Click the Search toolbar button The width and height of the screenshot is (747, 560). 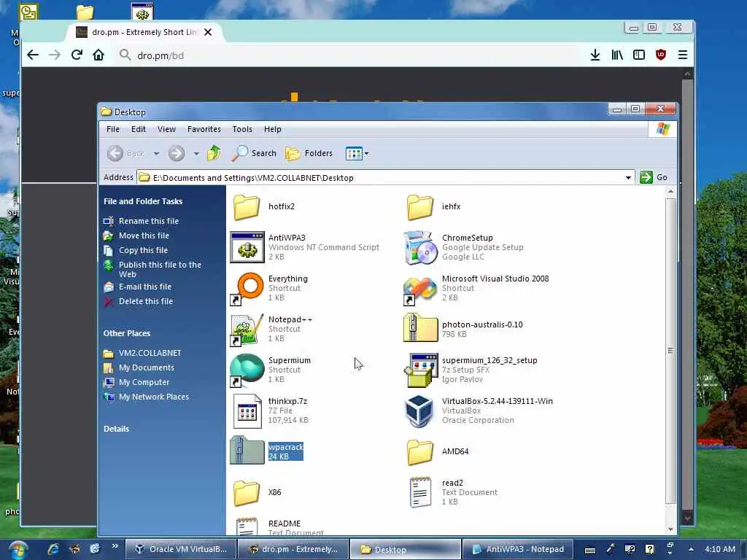254,153
